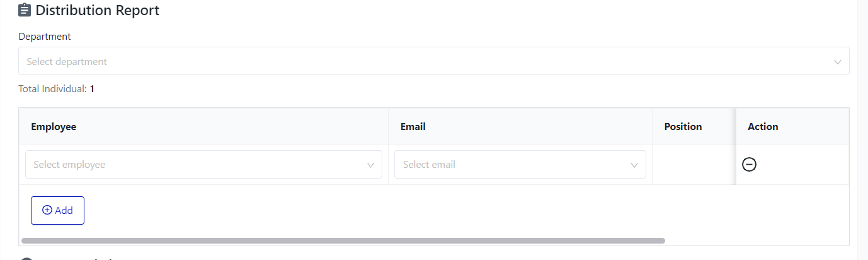Select the Position column header
The image size is (868, 260).
click(x=683, y=127)
